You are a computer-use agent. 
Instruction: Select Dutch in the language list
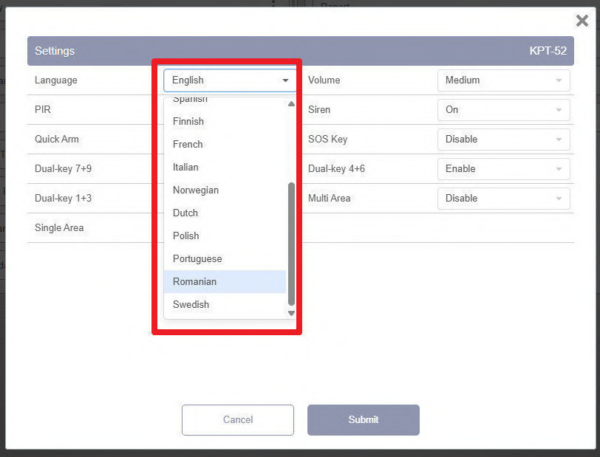coord(225,213)
